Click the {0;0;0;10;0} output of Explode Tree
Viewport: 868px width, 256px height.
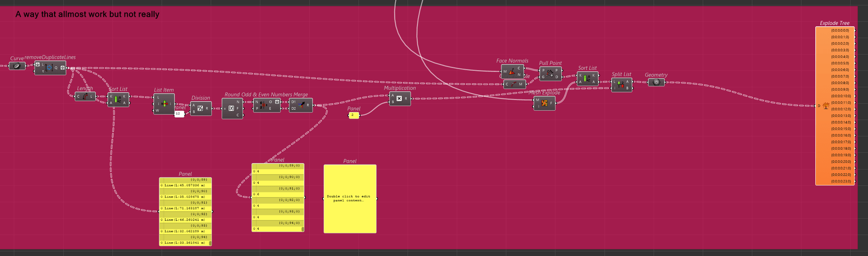840,96
